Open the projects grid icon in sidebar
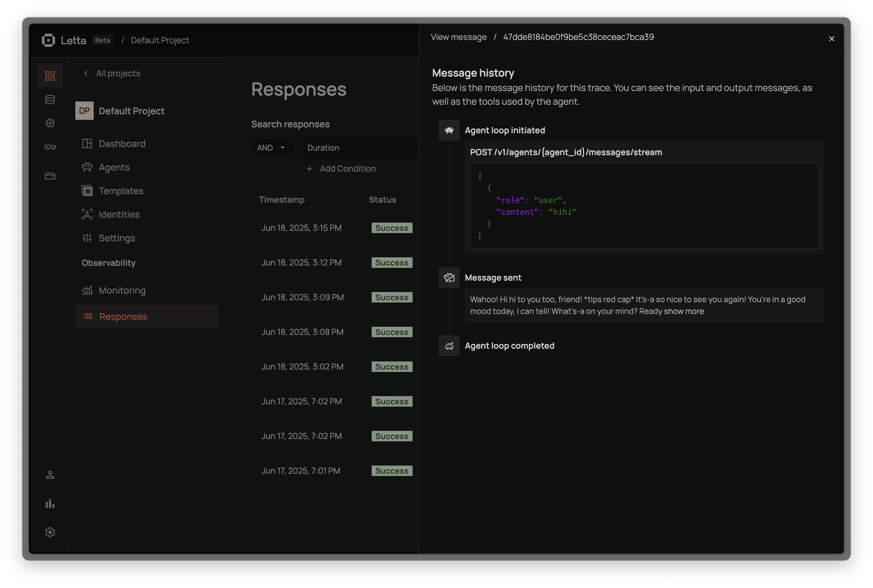Image resolution: width=873 pixels, height=588 pixels. pos(50,76)
